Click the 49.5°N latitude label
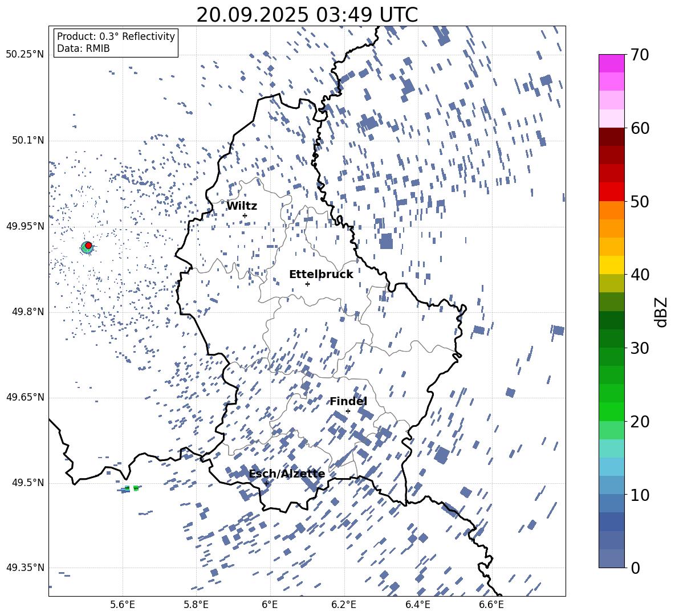The image size is (675, 616). (x=27, y=483)
